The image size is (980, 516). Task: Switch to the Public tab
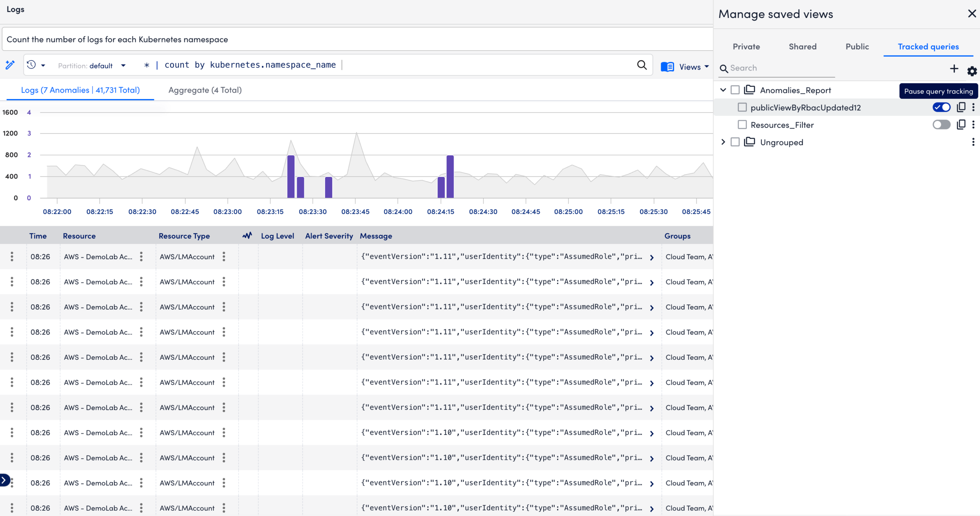(857, 47)
